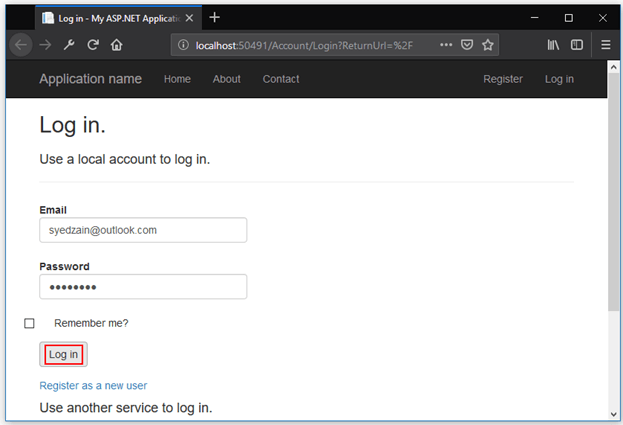
Task: Open the developer tools wrench icon
Action: point(69,45)
